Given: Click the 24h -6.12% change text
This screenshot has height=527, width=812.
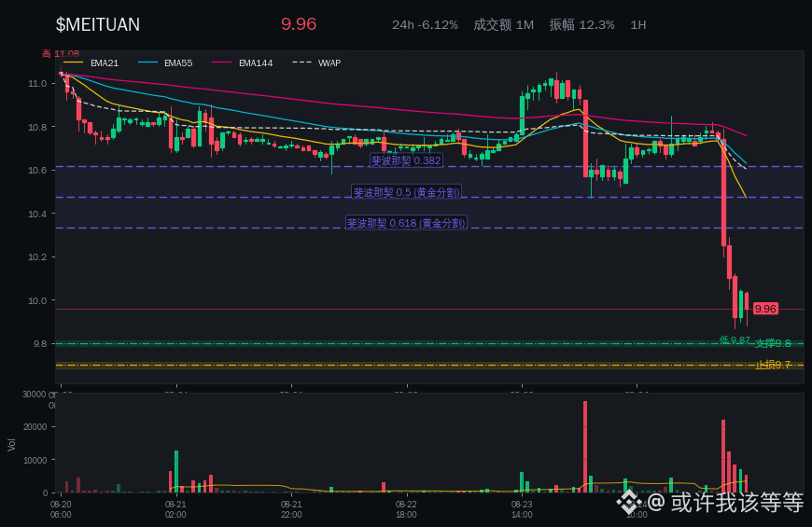Looking at the screenshot, I should click(x=425, y=25).
